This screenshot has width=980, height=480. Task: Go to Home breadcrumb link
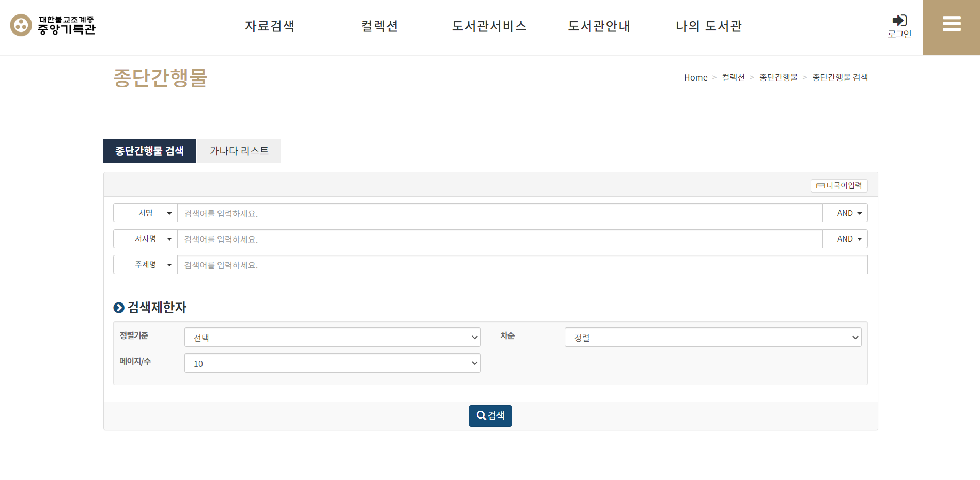[x=695, y=77]
